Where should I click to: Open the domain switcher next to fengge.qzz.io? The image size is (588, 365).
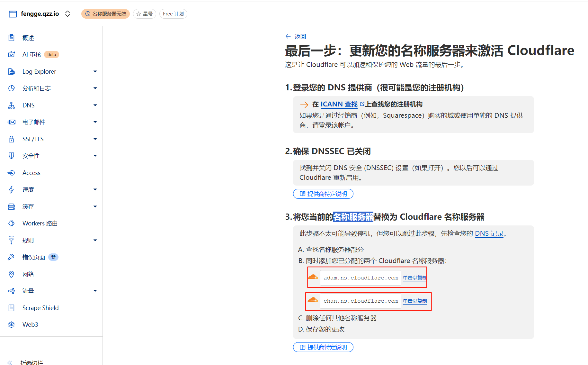coord(67,14)
